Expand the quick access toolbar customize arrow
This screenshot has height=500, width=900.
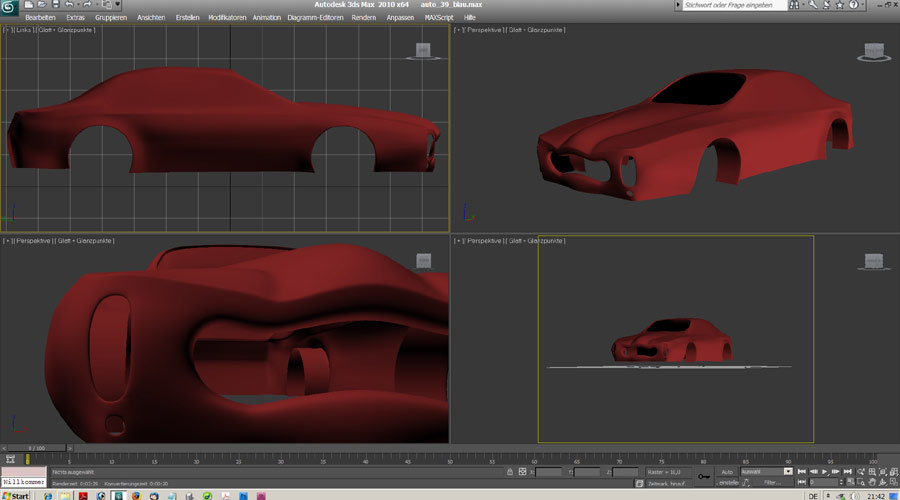click(x=120, y=5)
